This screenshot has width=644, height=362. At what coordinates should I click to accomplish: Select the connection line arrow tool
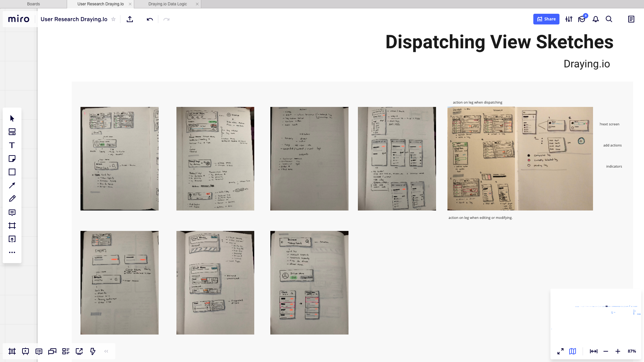coord(12,185)
